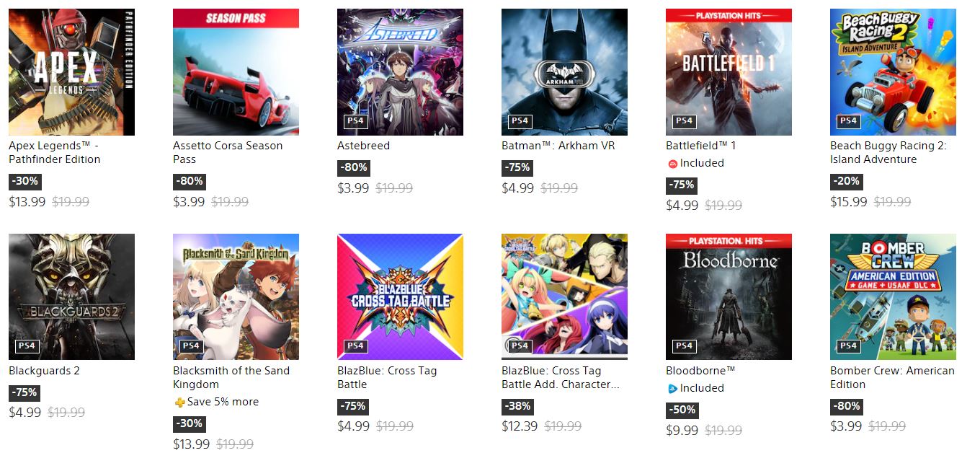Viewport: 980px width, 453px height.
Task: Click the Beach Buggy Racing 2 cover
Action: tap(893, 72)
